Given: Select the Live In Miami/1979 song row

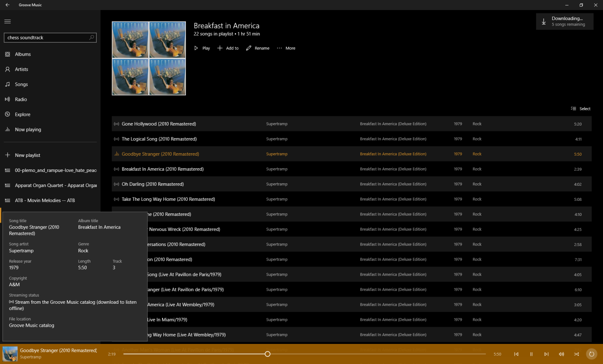Looking at the screenshot, I should coord(351,320).
